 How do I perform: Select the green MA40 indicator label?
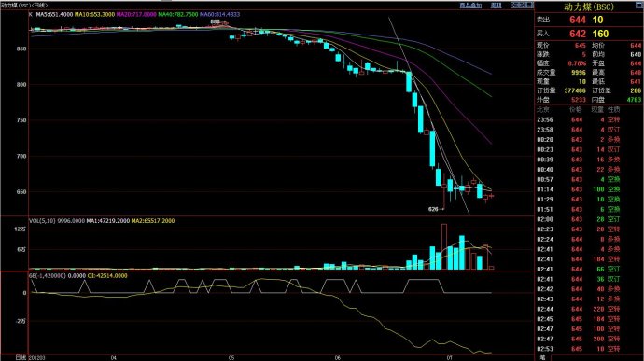[x=178, y=14]
